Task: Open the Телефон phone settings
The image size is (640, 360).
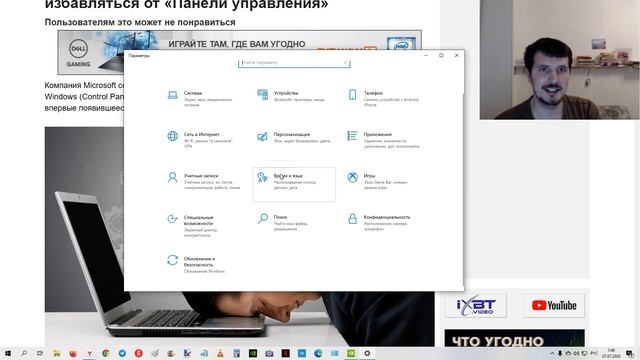Action: 384,99
